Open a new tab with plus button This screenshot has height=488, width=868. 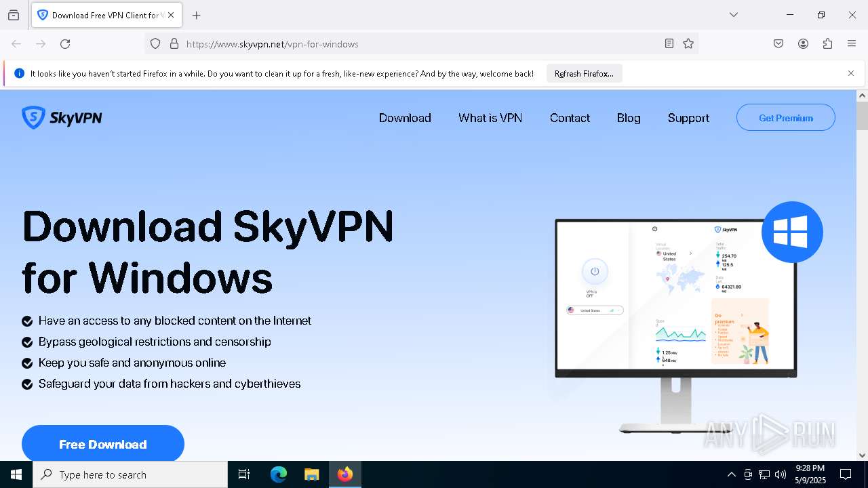coord(197,15)
